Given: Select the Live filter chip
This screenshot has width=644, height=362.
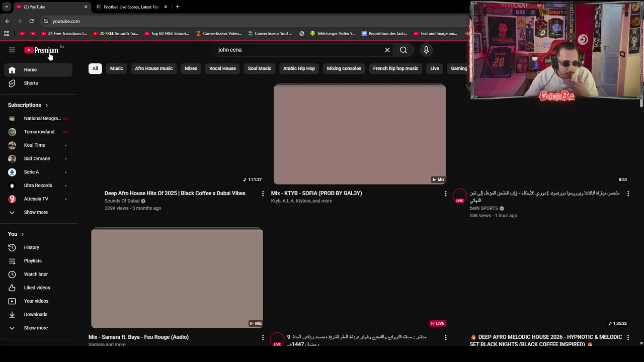Looking at the screenshot, I should pyautogui.click(x=435, y=68).
